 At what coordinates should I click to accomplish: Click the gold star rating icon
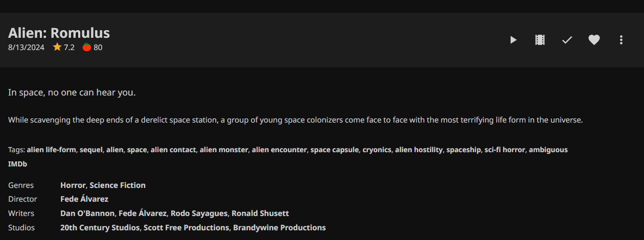[x=57, y=47]
